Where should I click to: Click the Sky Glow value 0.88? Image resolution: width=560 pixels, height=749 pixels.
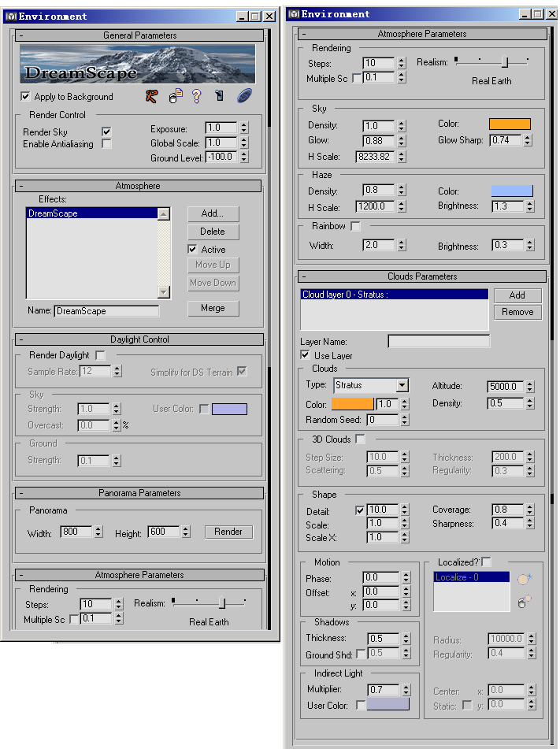pyautogui.click(x=378, y=141)
